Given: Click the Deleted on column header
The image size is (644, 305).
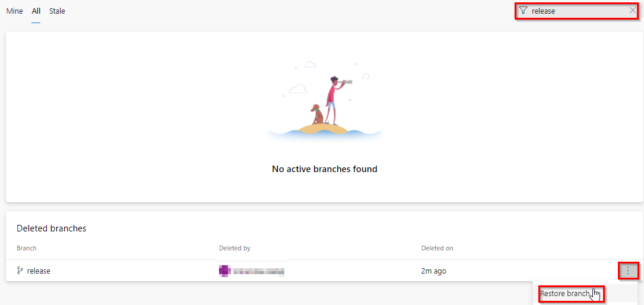Looking at the screenshot, I should (437, 249).
